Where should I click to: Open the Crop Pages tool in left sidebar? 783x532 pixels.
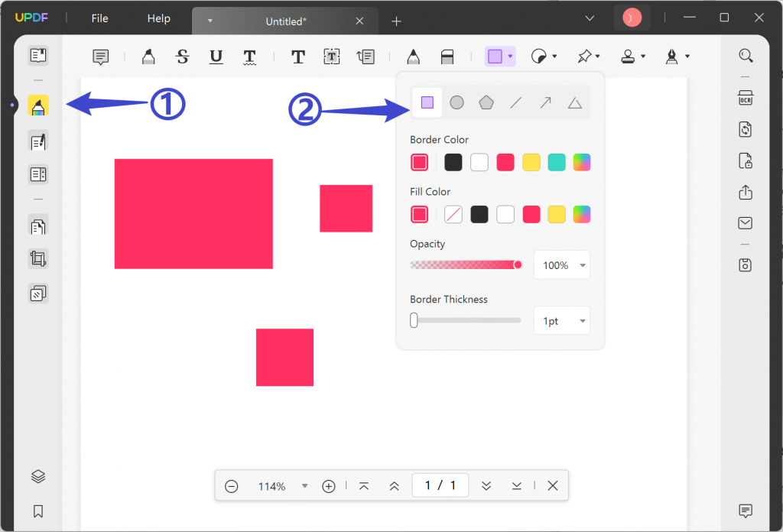pos(37,258)
